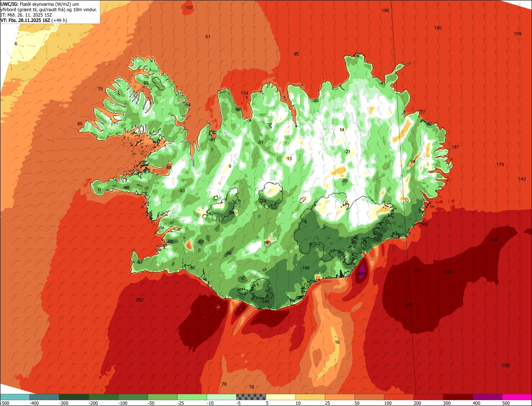Screen dimensions: 532x406
Task: Click the -29 value north of Vatnajökull
Action: (x=344, y=181)
